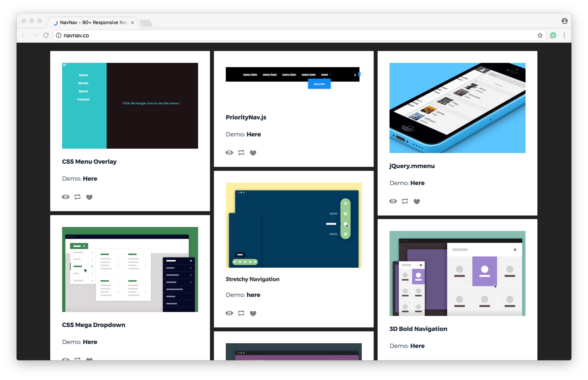Open the Chrome three-dot menu
The width and height of the screenshot is (588, 380).
point(564,35)
